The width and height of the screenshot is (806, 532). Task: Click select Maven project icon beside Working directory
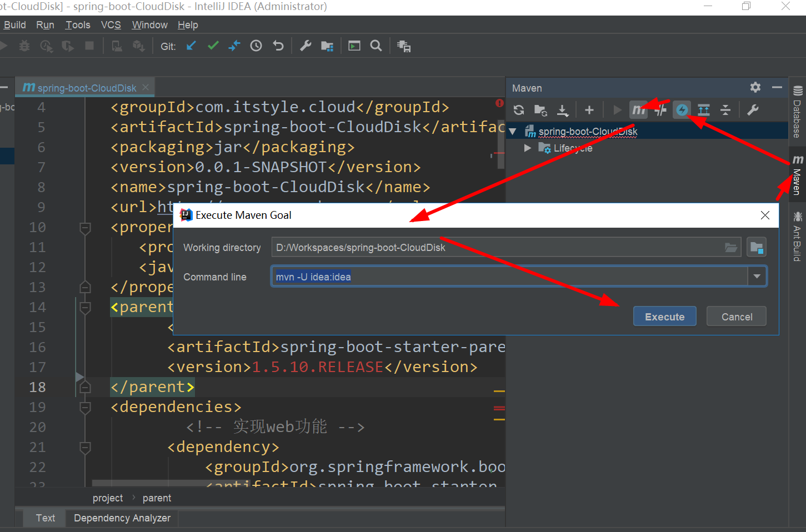[757, 247]
